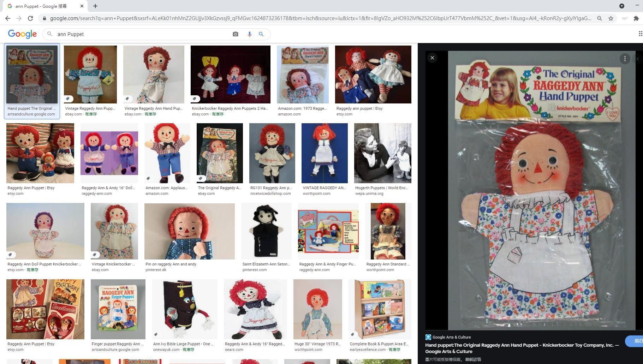The height and width of the screenshot is (364, 643).
Task: Open the Chrome profile dropdown arrow
Action: click(622, 6)
